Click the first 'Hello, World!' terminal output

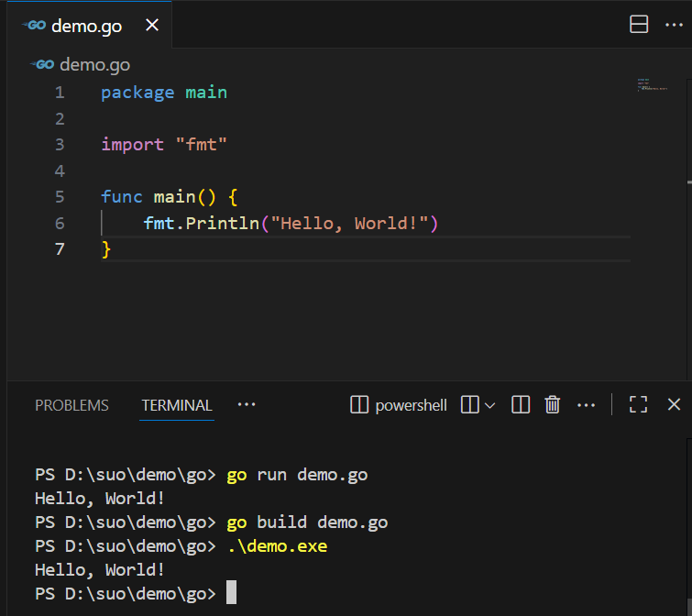pos(100,499)
